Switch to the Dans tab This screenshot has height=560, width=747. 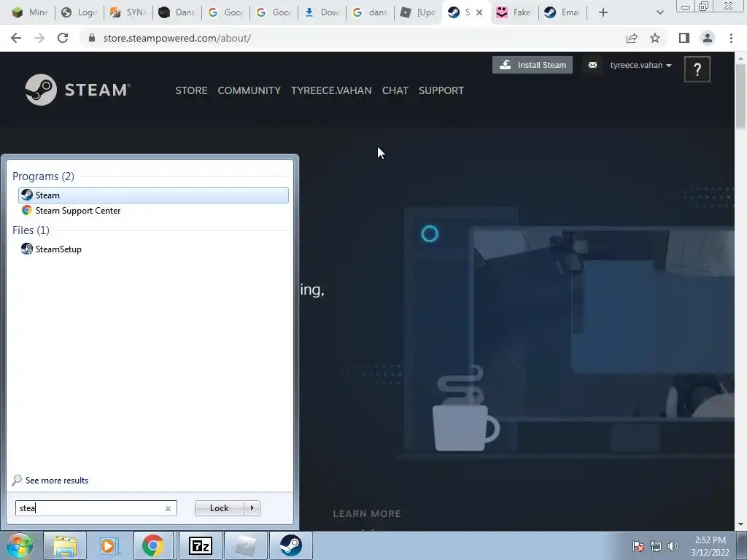point(177,12)
